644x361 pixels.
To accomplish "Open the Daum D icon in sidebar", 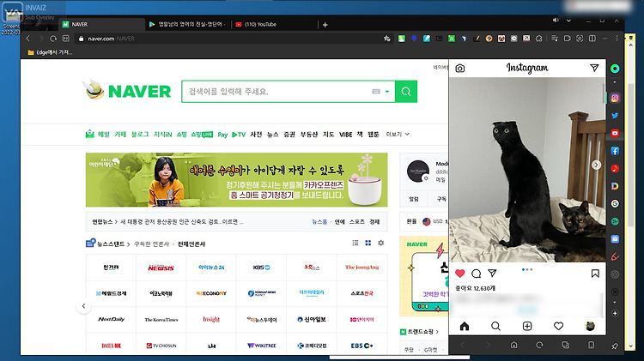I will [615, 186].
